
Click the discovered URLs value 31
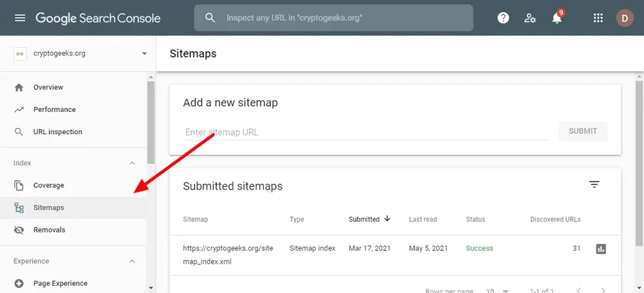[x=577, y=248]
